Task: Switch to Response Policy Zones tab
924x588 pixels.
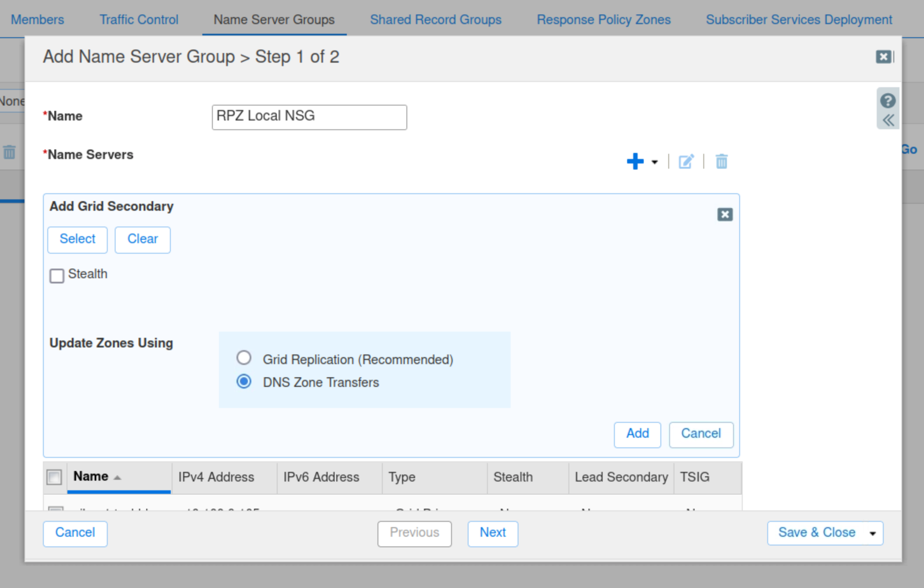Action: [603, 20]
